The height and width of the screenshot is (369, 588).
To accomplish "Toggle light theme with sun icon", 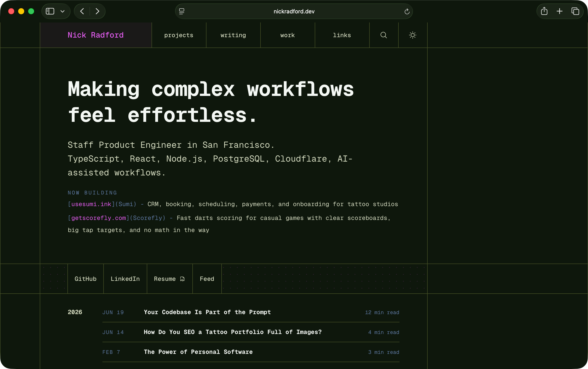I will click(413, 35).
